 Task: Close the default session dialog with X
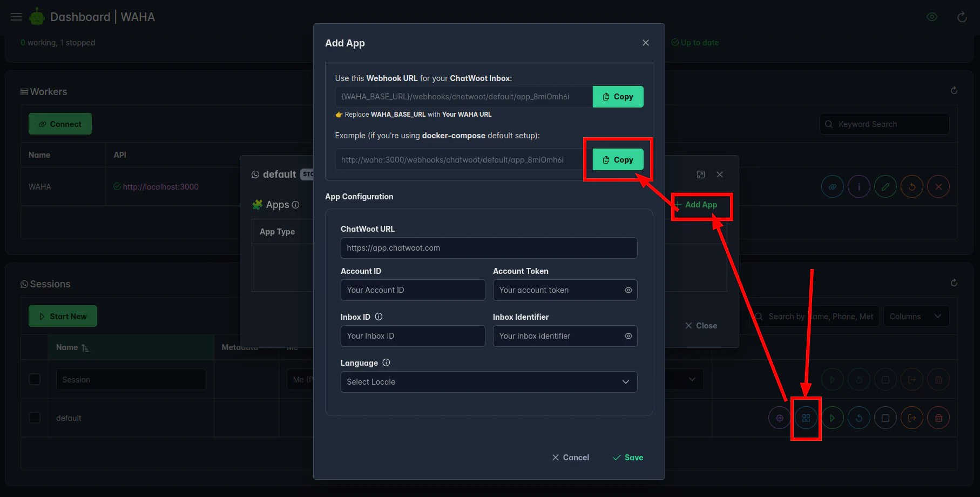720,174
